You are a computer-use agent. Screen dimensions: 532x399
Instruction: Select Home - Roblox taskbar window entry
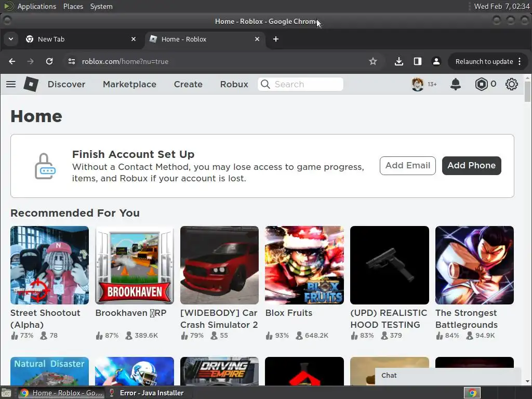[61, 393]
